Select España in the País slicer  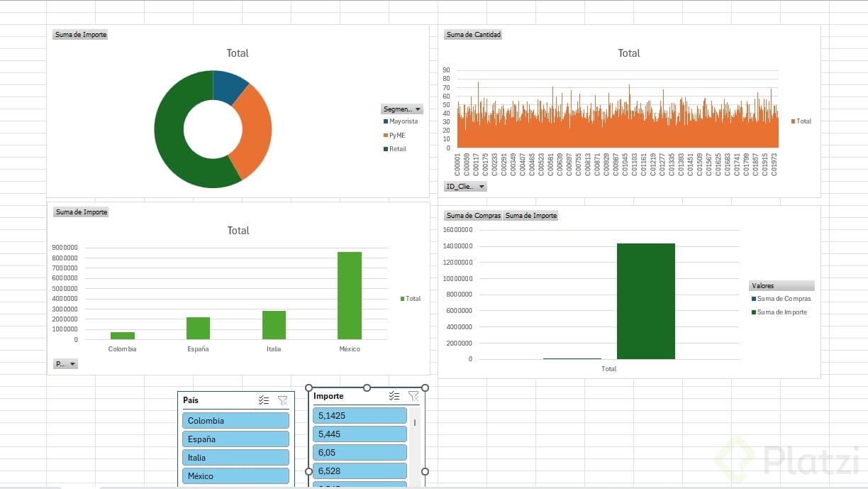coord(235,439)
